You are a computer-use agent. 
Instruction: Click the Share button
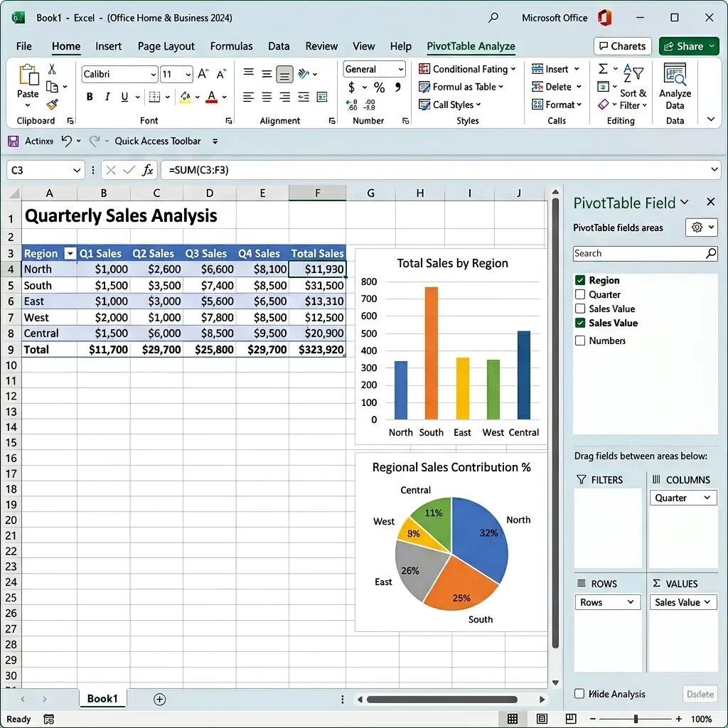tap(688, 46)
